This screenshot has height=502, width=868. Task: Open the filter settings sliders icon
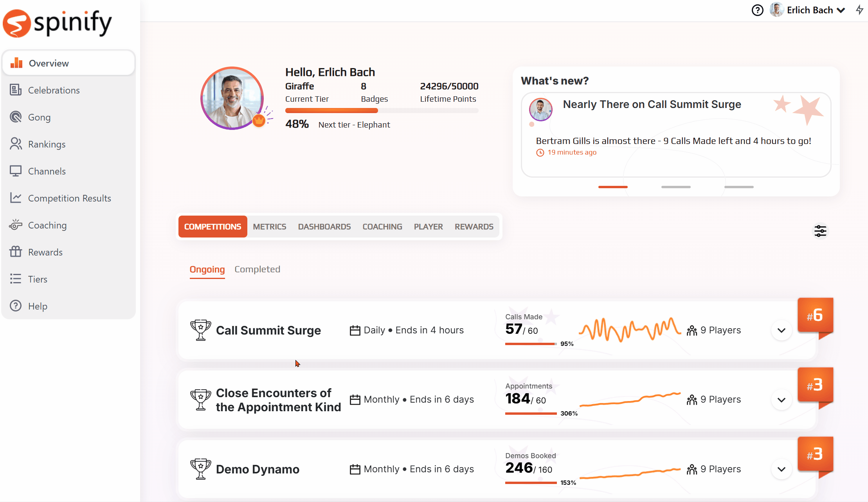coord(820,231)
